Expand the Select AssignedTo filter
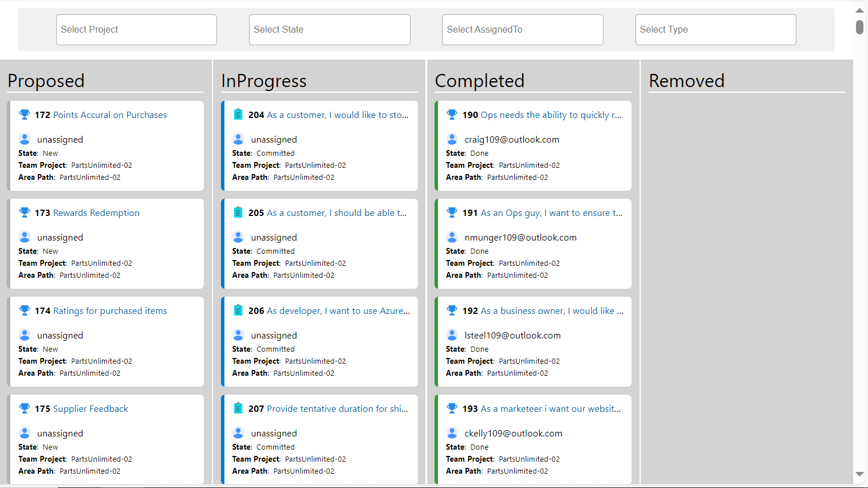868x488 pixels. point(522,30)
